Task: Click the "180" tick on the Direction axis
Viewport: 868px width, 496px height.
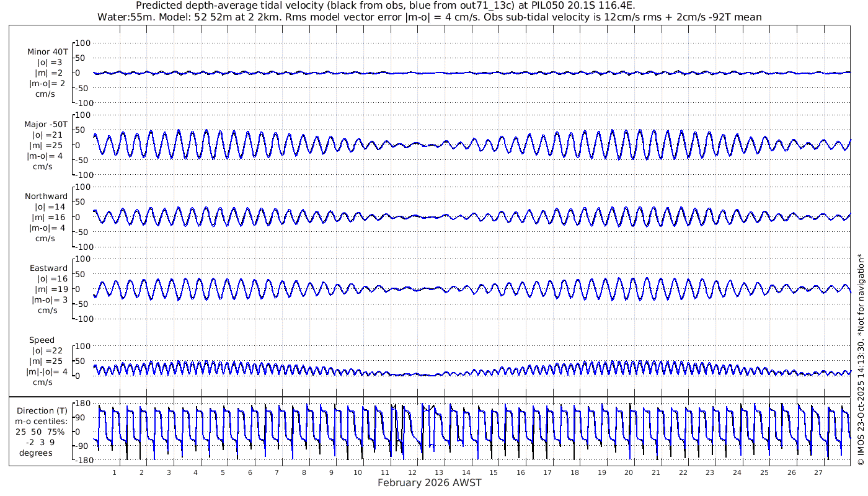Action: 84,404
